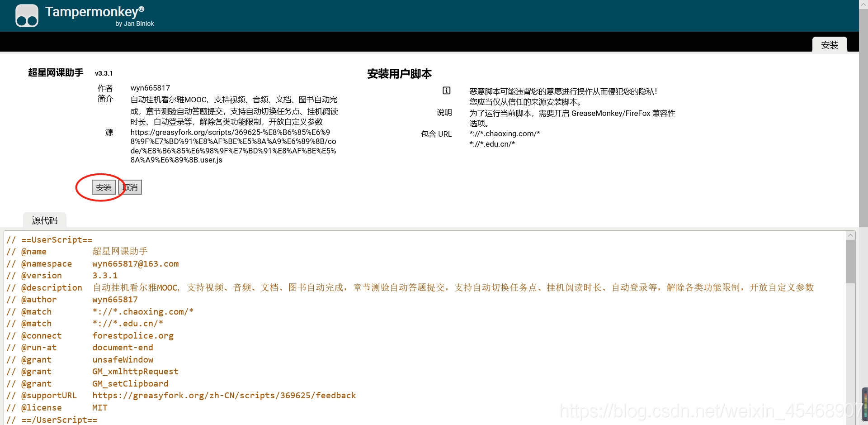This screenshot has height=425, width=868.
Task: Click the @grant GM_xmlhttpRequest value
Action: 136,372
